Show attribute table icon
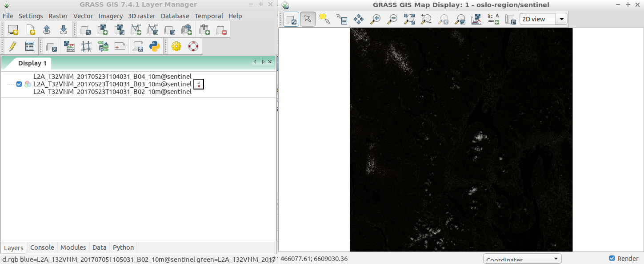This screenshot has height=264, width=644. (x=30, y=46)
